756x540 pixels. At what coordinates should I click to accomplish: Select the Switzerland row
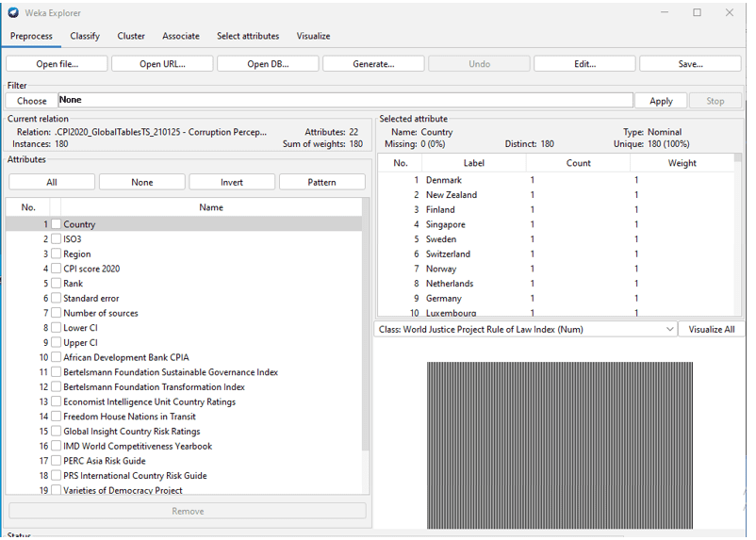[556, 254]
